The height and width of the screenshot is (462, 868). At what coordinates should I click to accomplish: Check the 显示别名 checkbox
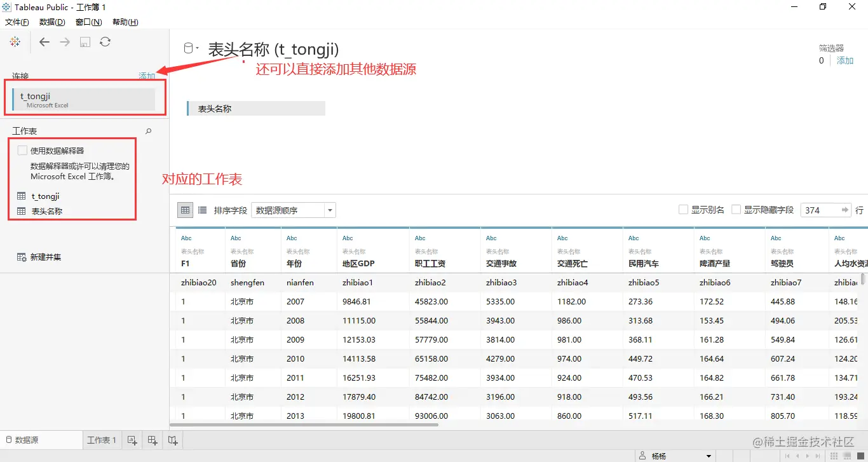pyautogui.click(x=684, y=209)
